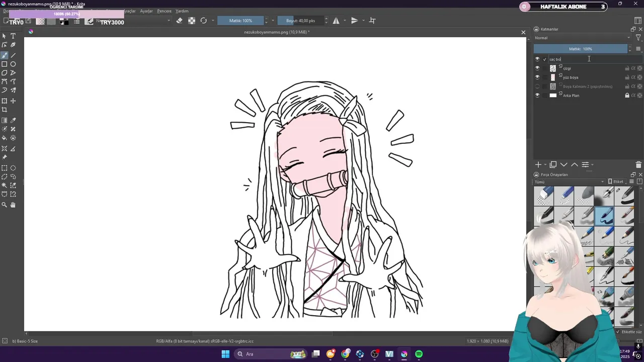The image size is (644, 362).
Task: Adjust the layer Matlık opacity slider
Action: click(581, 49)
